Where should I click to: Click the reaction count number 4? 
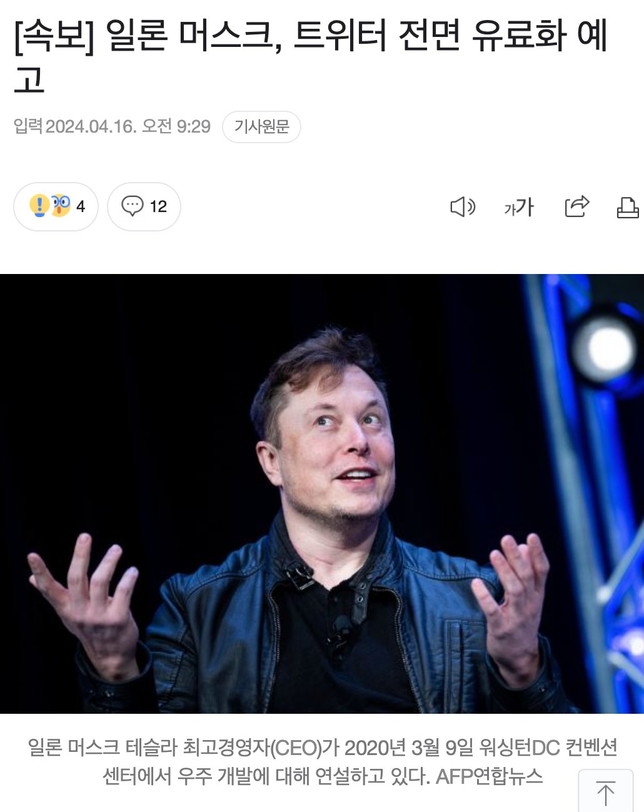(x=81, y=206)
